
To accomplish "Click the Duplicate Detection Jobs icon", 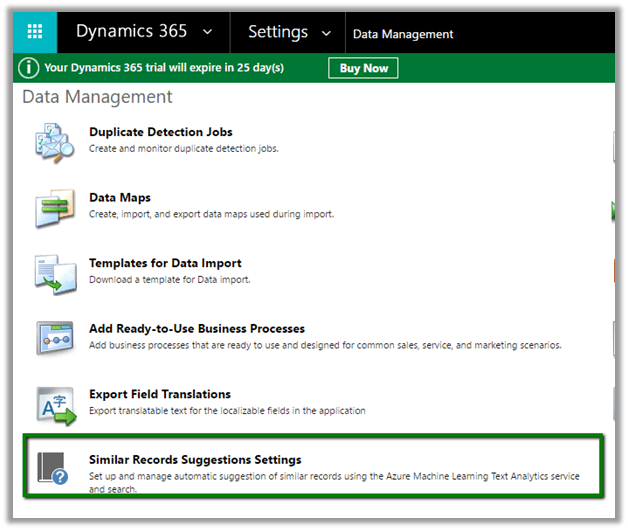I will pyautogui.click(x=54, y=142).
